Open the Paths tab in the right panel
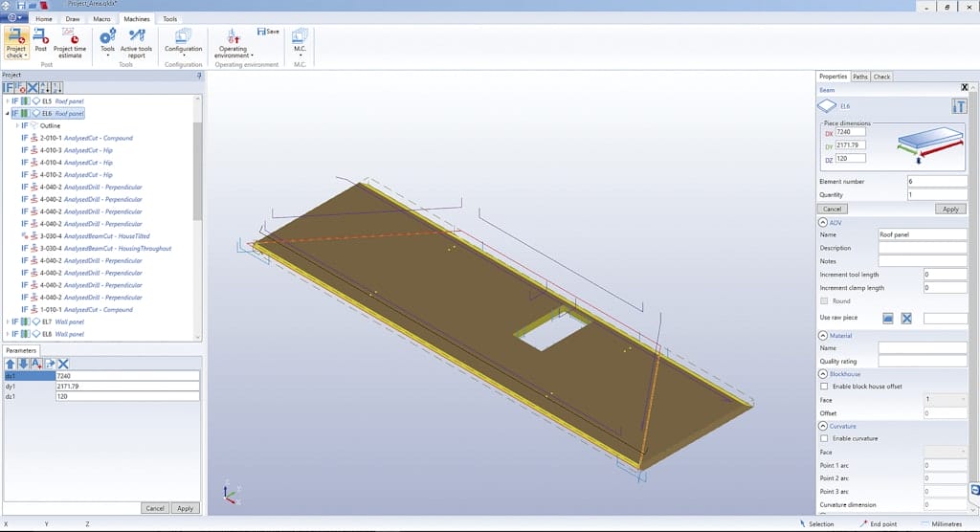 click(860, 77)
